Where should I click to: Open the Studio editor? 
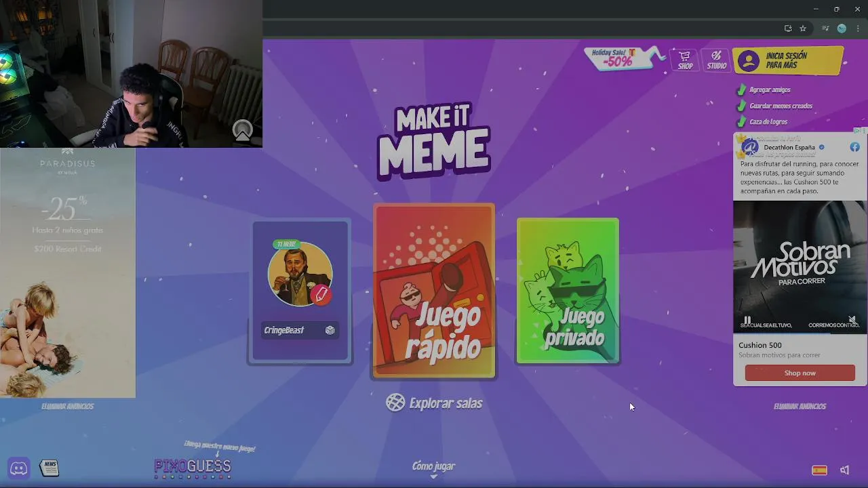716,60
